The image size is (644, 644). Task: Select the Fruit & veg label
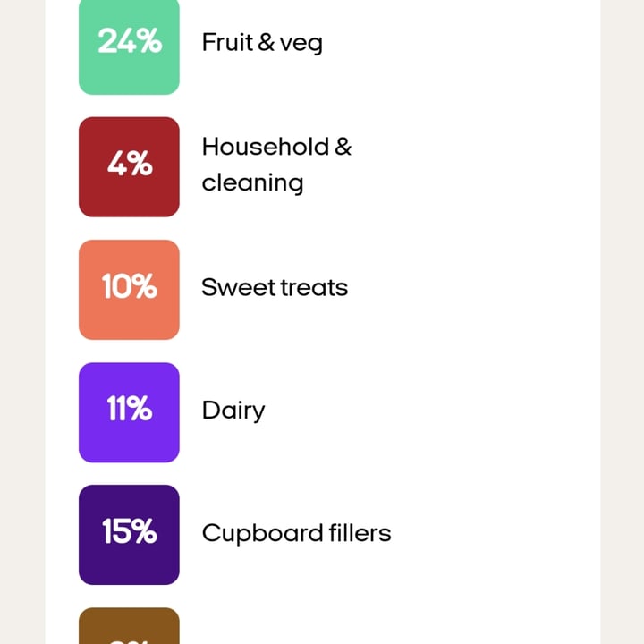261,42
